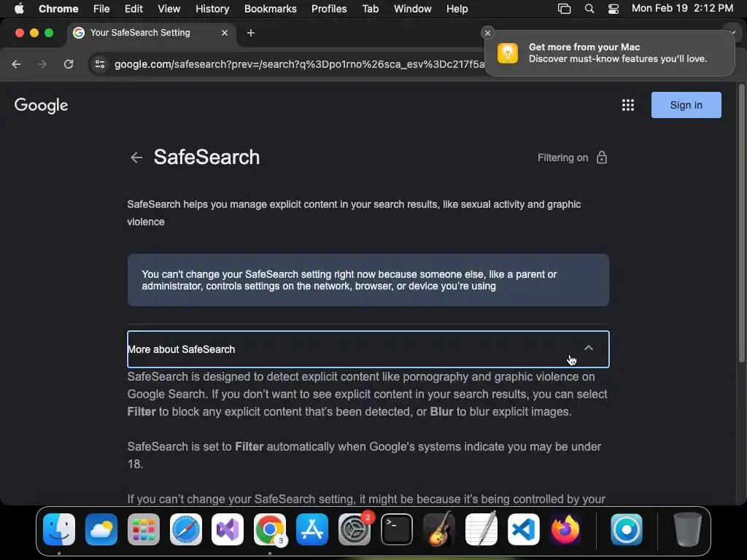Click the can't change SafeSearch setting notice
Image resolution: width=747 pixels, height=560 pixels.
tap(368, 280)
